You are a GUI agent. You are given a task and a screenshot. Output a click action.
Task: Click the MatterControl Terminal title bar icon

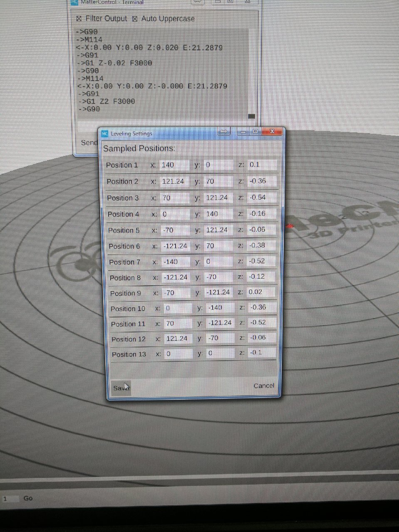click(x=74, y=2)
